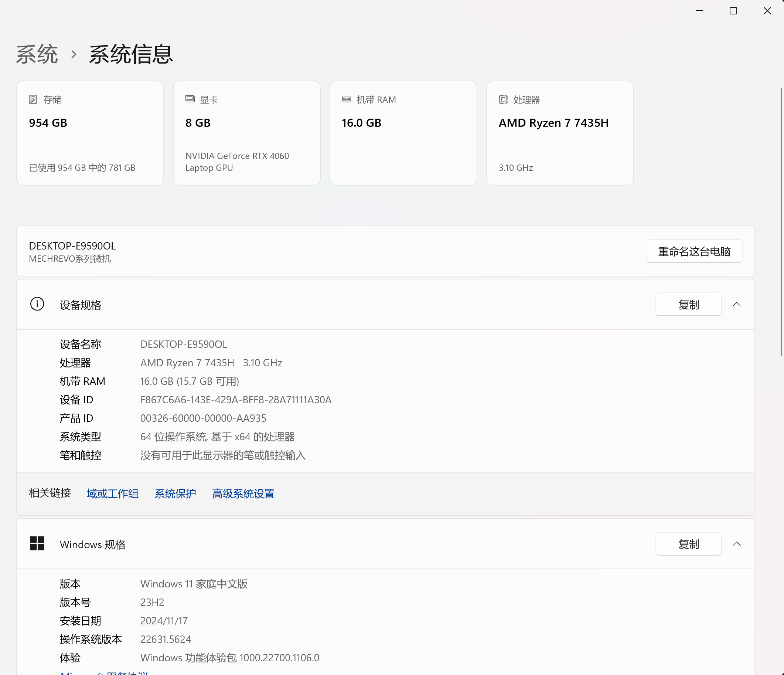Copy the device specifications
The image size is (784, 675).
coord(688,304)
